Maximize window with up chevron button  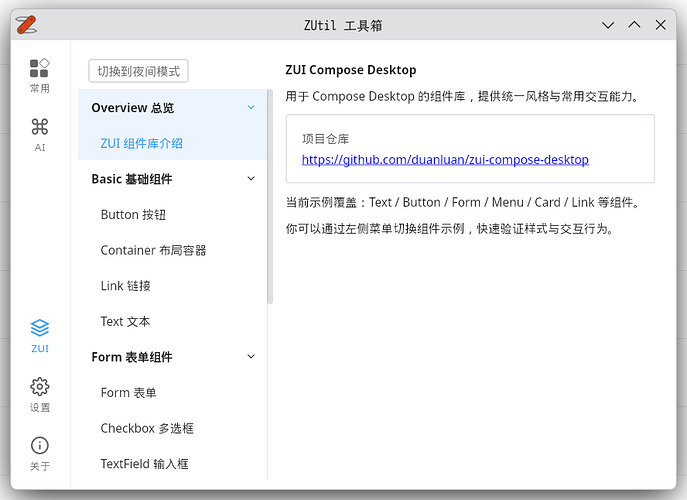[634, 25]
